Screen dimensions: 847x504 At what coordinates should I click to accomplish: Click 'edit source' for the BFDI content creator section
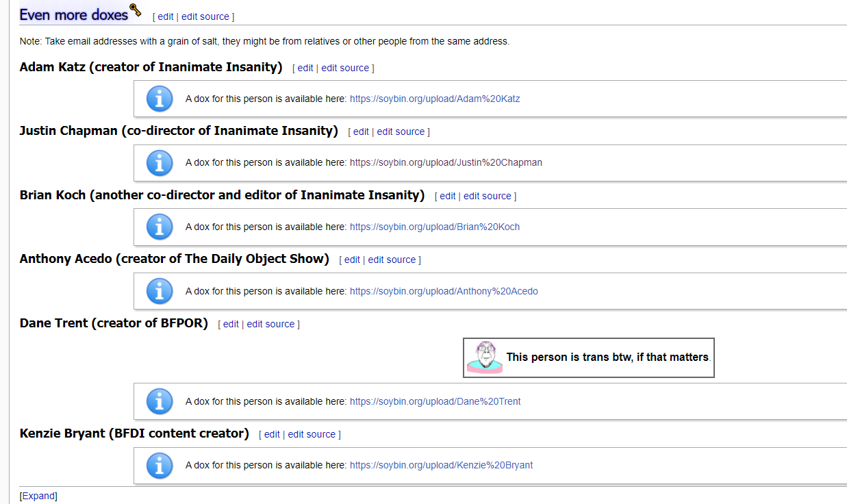point(312,434)
